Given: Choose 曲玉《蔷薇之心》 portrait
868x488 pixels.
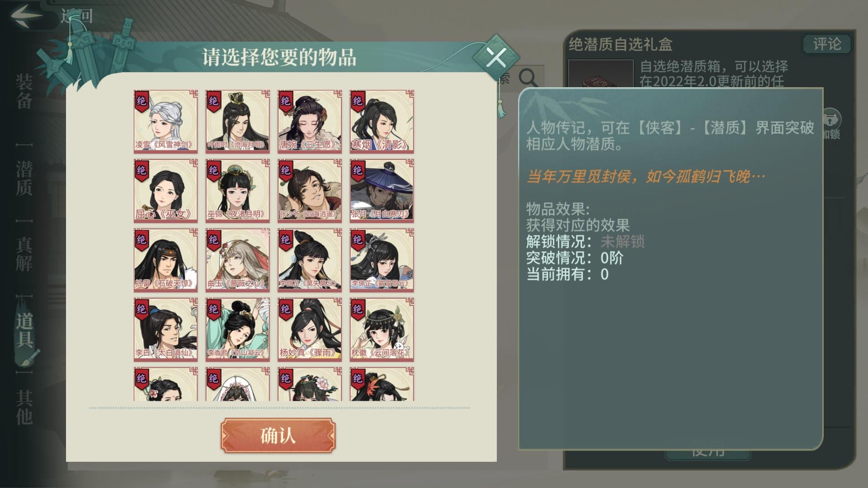Looking at the screenshot, I should (x=237, y=260).
